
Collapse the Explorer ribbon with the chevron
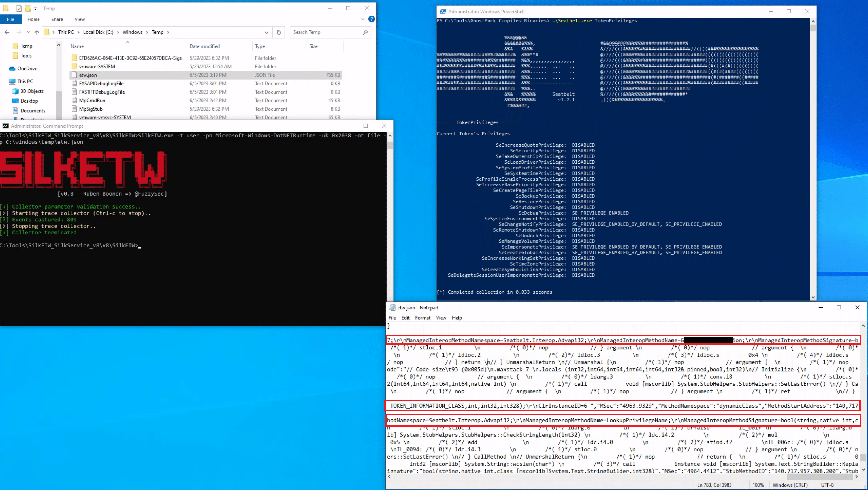pyautogui.click(x=362, y=19)
